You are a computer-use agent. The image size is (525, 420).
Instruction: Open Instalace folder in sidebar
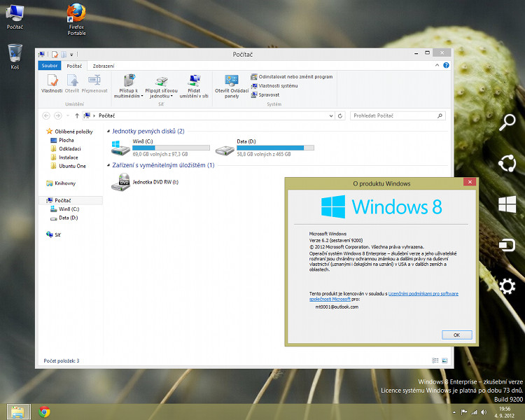coord(64,157)
